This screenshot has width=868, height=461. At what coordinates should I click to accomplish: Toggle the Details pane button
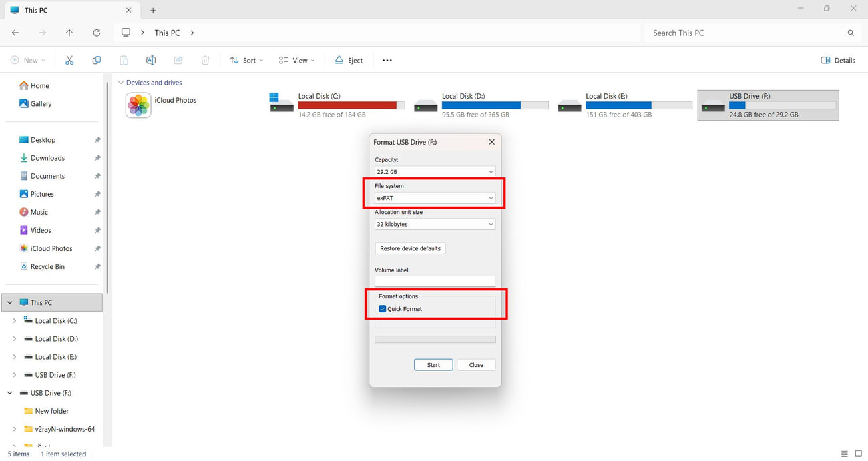(x=838, y=60)
